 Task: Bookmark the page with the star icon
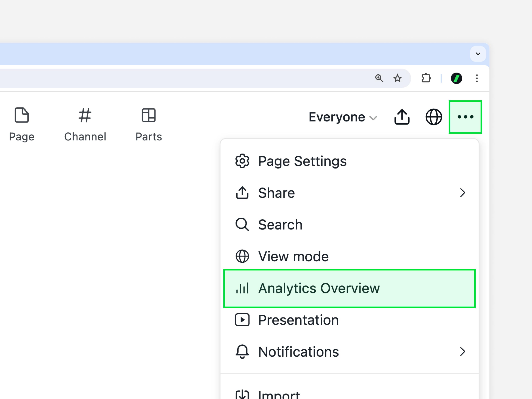click(x=397, y=78)
